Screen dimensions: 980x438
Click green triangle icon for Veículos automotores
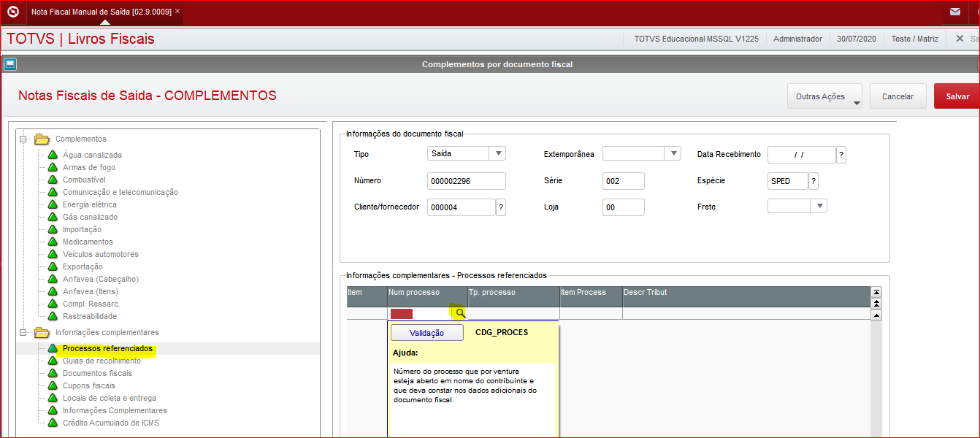pos(53,254)
